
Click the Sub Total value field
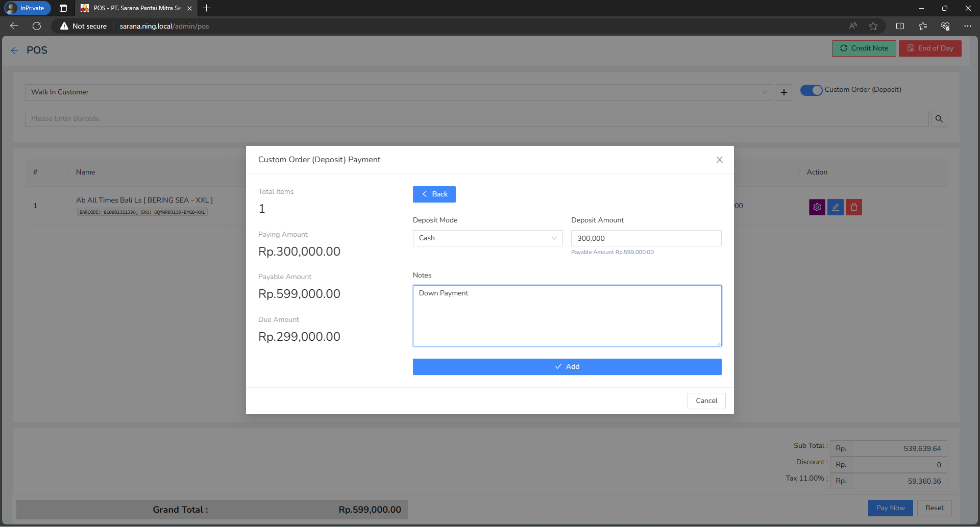(899, 448)
